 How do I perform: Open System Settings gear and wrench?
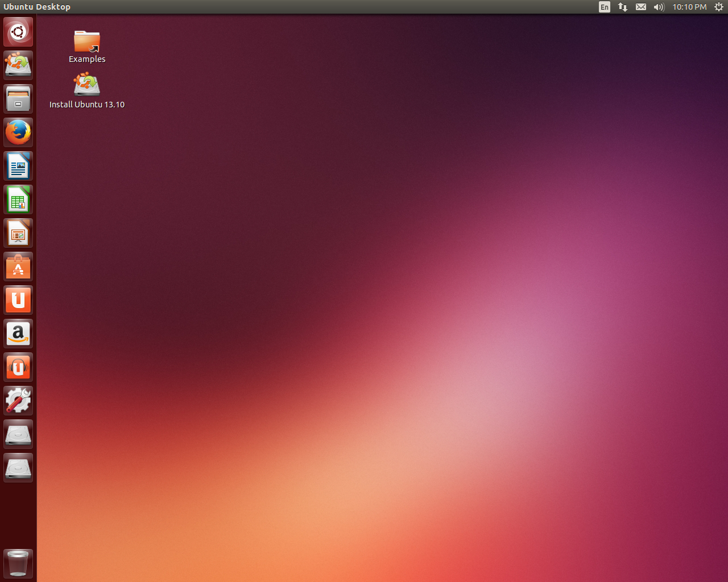click(18, 401)
